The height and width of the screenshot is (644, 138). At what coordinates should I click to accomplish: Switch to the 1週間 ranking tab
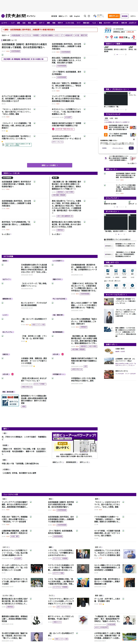click(111, 118)
